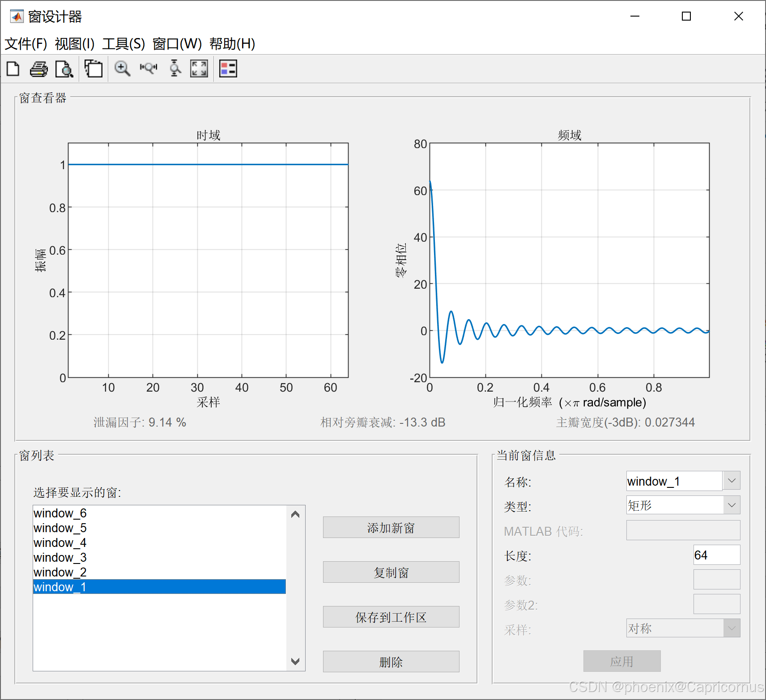
Task: Select window_4 in the list
Action: coord(159,542)
